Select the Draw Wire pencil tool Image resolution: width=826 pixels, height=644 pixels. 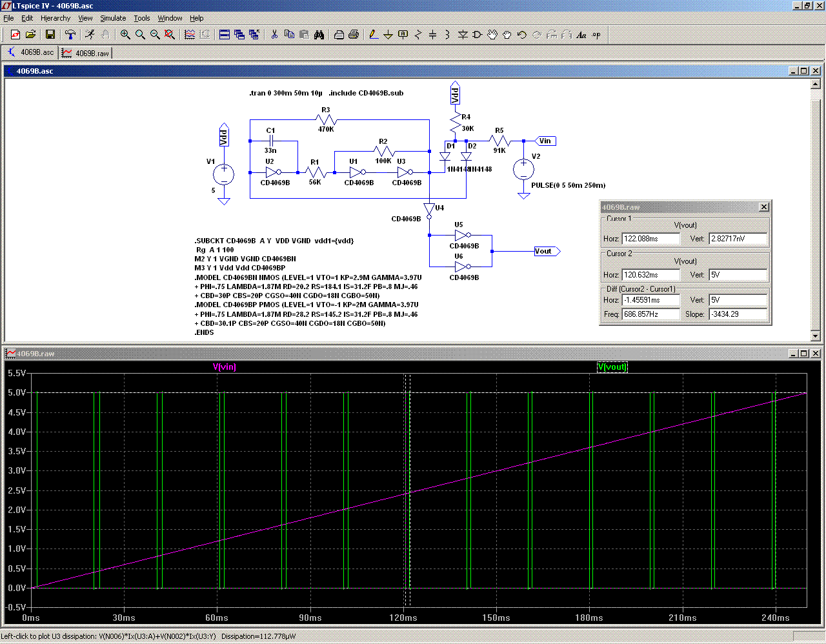pos(373,35)
